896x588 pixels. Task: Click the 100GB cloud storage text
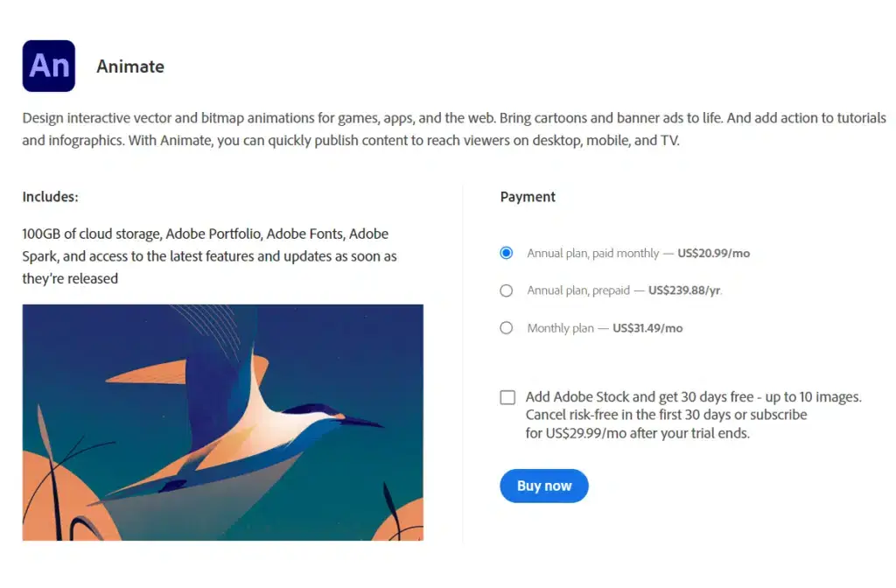(90, 234)
